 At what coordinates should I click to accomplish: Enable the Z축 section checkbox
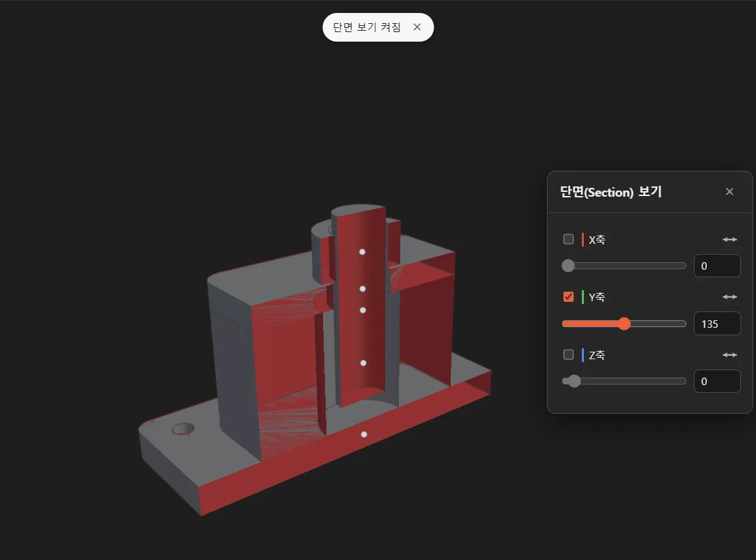pyautogui.click(x=568, y=354)
